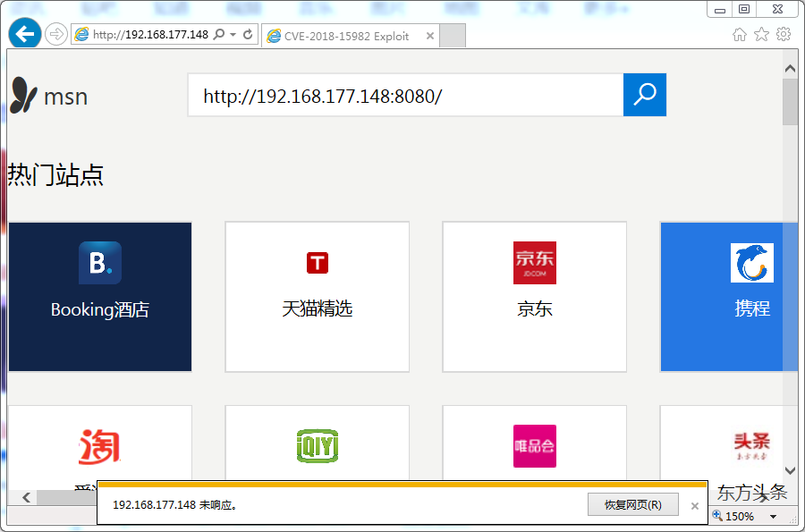Image resolution: width=805 pixels, height=532 pixels.
Task: Refresh the page with the reload icon
Action: pyautogui.click(x=248, y=34)
